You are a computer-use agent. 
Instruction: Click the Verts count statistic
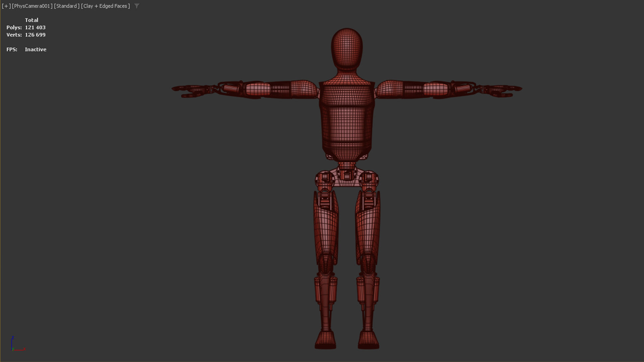pyautogui.click(x=35, y=35)
